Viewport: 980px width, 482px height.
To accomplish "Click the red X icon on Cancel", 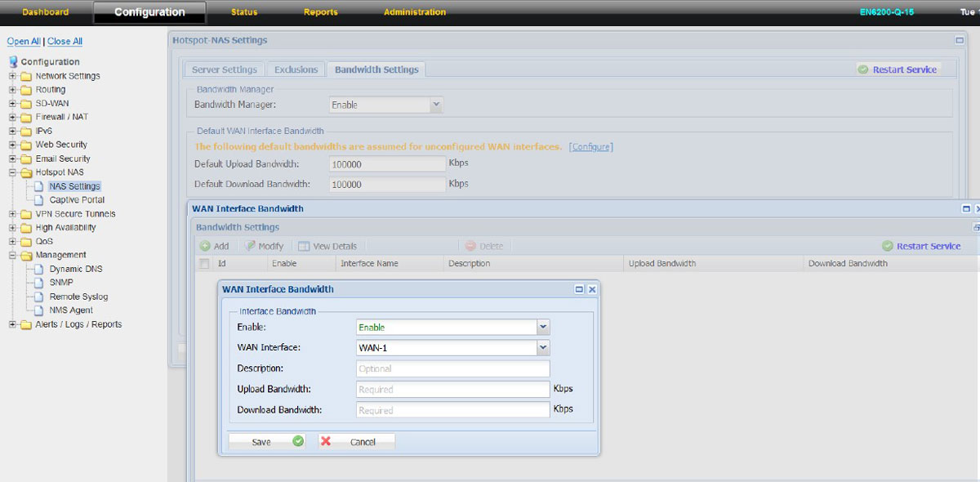I will click(x=326, y=441).
